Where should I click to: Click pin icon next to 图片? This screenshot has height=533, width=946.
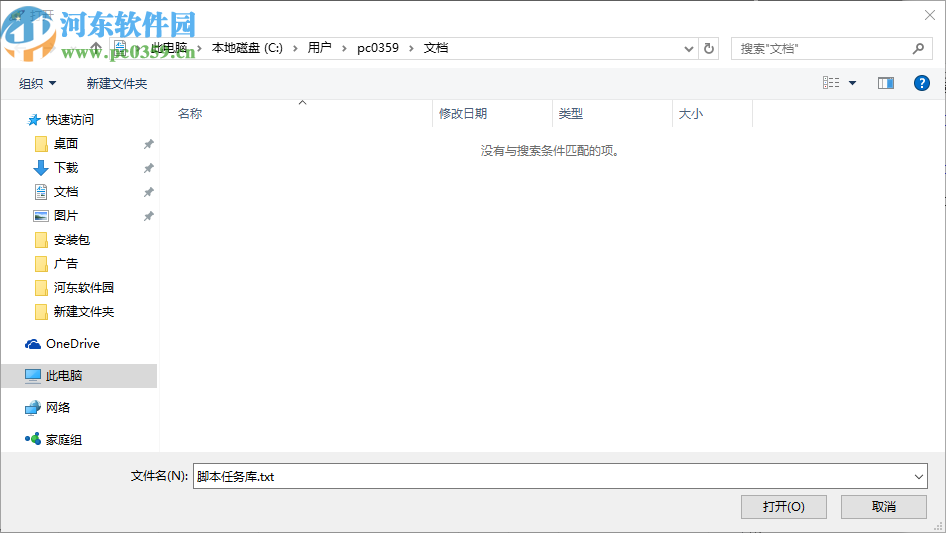pyautogui.click(x=148, y=216)
